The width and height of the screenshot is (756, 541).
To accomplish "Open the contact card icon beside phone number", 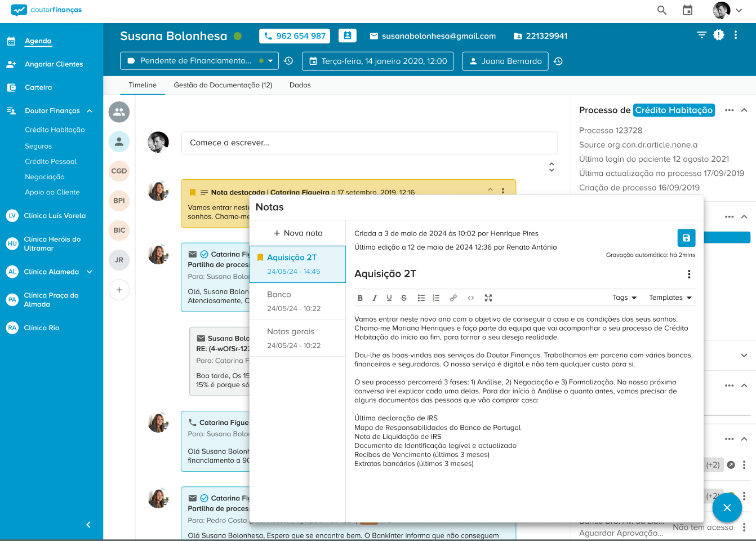I will 348,36.
